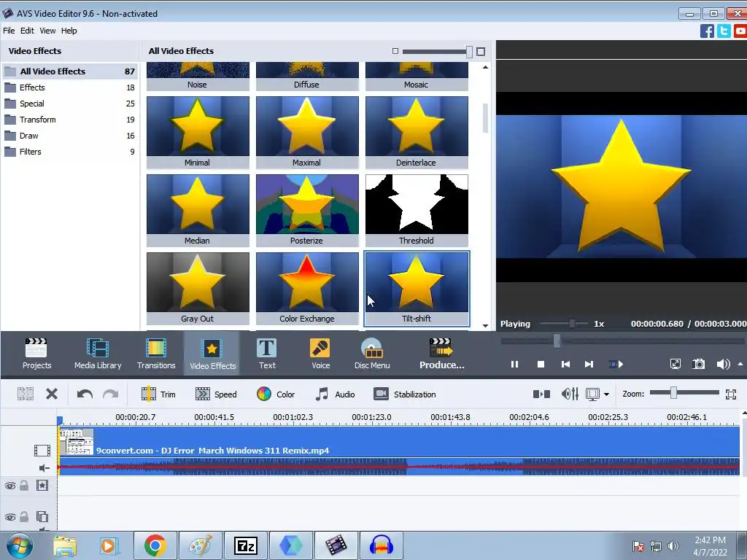Open the Help menu
Screen dimensions: 747x560
pyautogui.click(x=69, y=31)
